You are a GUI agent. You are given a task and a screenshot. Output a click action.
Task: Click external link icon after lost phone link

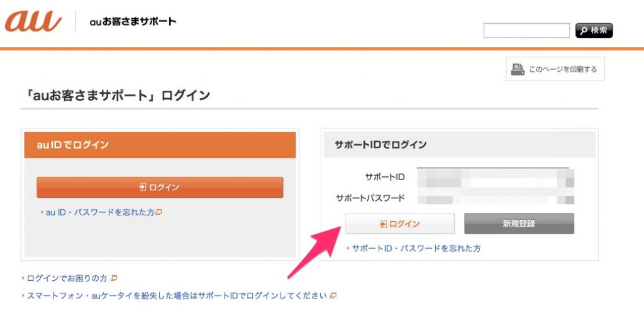coord(333,295)
